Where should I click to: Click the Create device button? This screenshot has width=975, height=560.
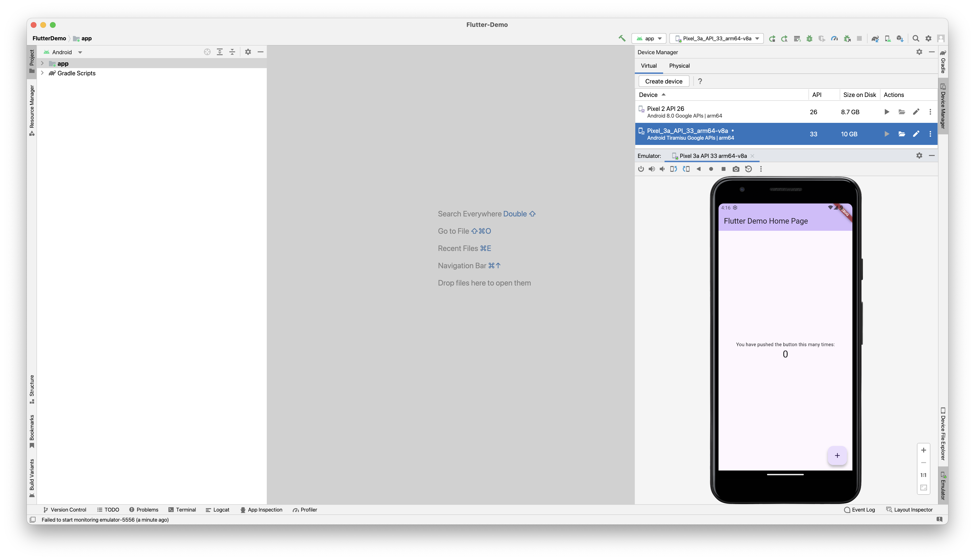[x=664, y=81]
